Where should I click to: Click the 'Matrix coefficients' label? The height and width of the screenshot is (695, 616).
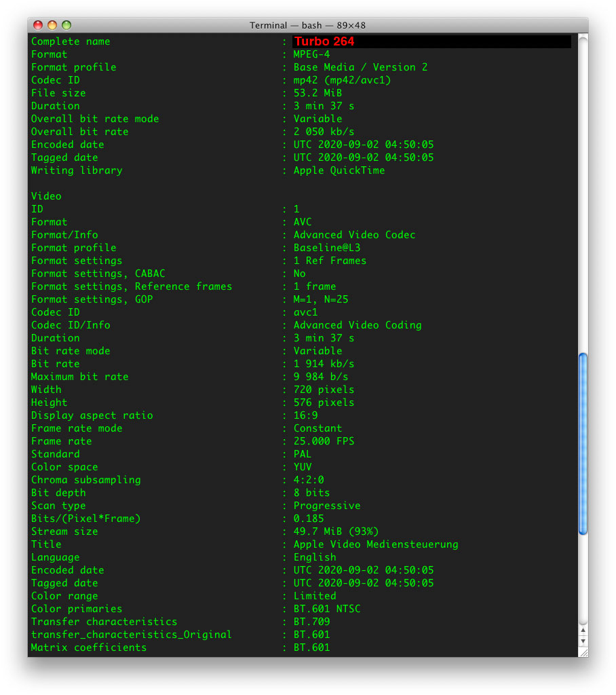(89, 647)
